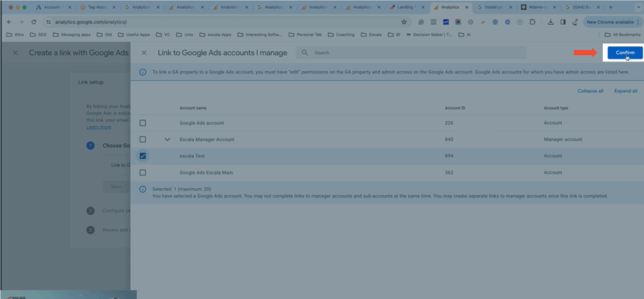
Task: Close the Create a link with Google Ads panel
Action: click(x=15, y=53)
